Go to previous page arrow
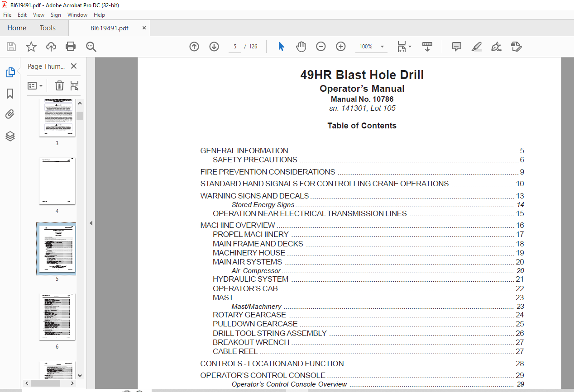The image size is (574, 392). [x=194, y=47]
